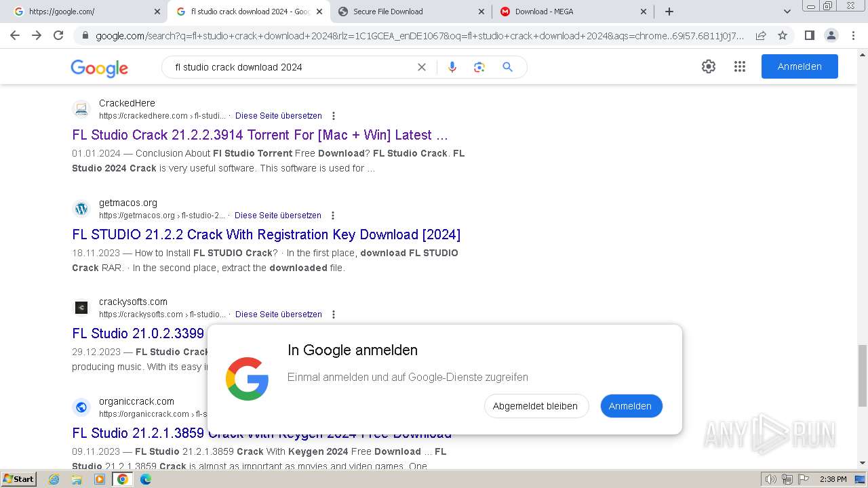Click the lock icon in the address bar
The height and width of the screenshot is (488, 868).
pyautogui.click(x=85, y=36)
